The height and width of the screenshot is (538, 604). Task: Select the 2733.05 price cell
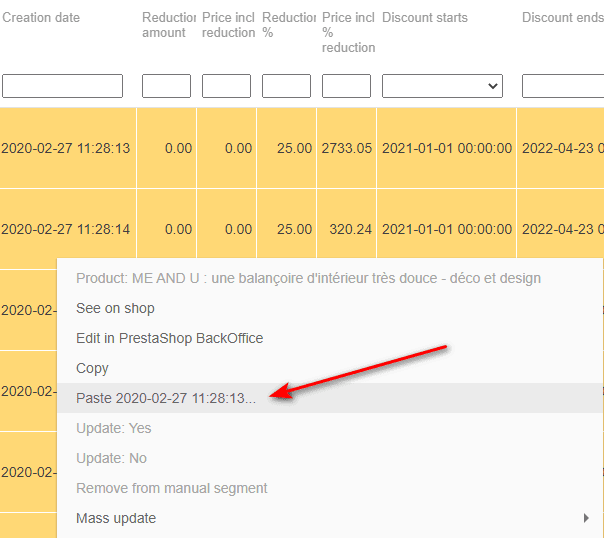(x=346, y=148)
